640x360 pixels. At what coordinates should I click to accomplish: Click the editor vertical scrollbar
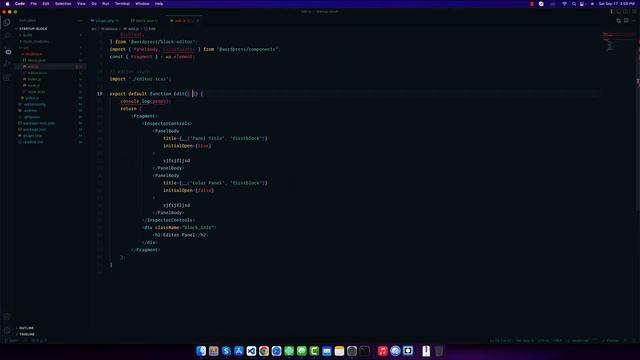point(638,122)
